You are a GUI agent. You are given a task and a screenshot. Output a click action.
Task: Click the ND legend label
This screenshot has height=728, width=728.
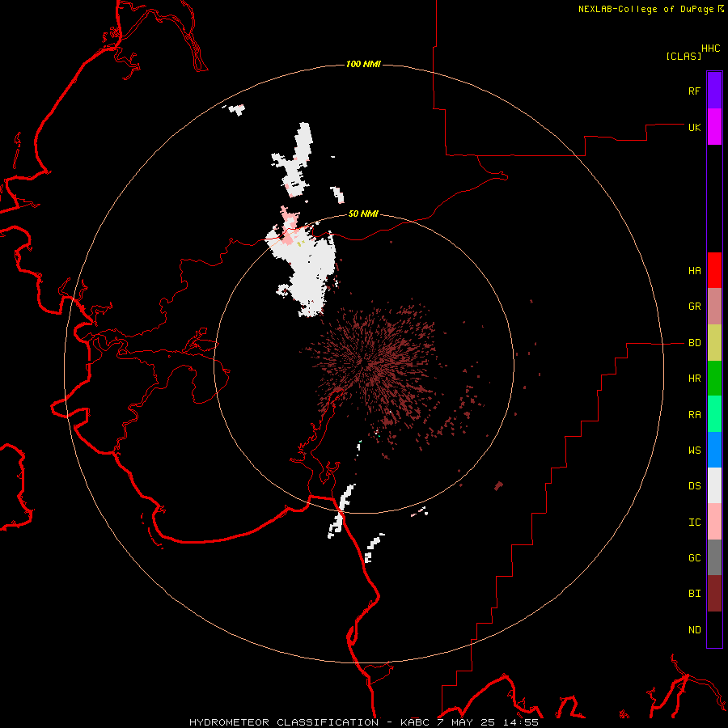(694, 630)
